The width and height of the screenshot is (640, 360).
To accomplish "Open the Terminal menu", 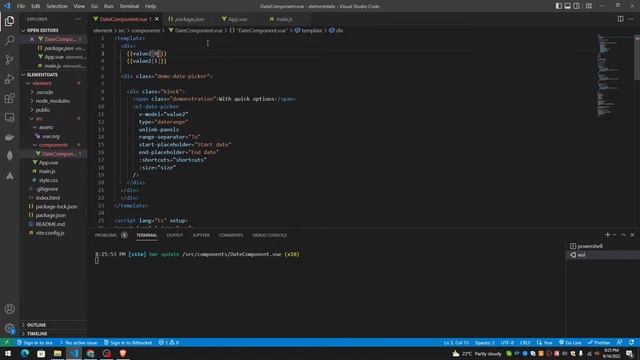I will (x=129, y=6).
